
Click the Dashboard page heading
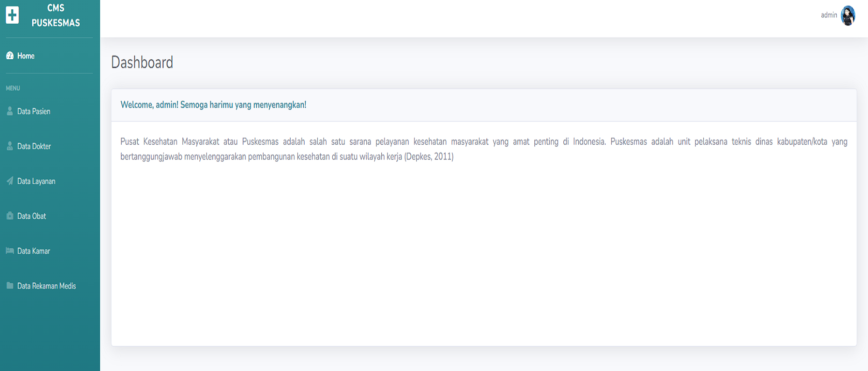coord(142,63)
